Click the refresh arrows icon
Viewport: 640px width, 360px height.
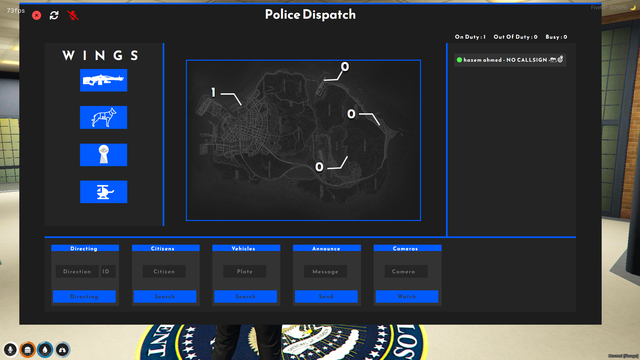54,16
